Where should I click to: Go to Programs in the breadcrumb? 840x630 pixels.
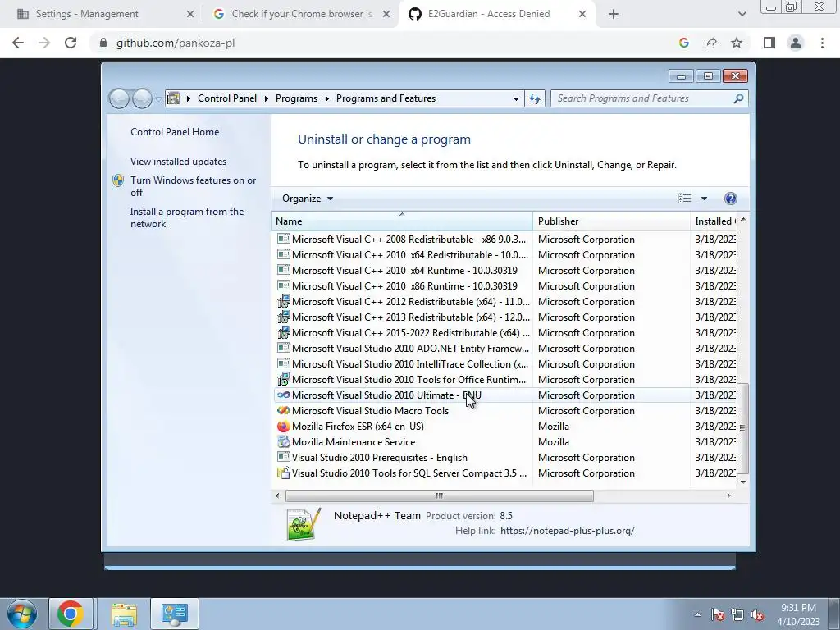point(296,98)
